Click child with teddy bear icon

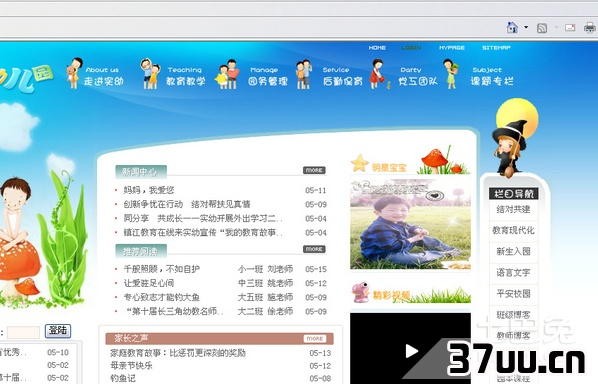click(74, 73)
